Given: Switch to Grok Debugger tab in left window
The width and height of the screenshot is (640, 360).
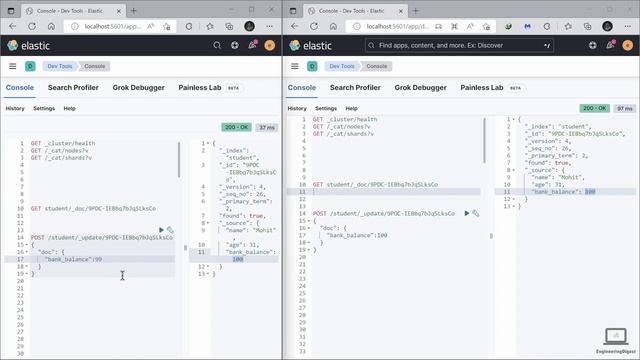Looking at the screenshot, I should click(x=138, y=87).
